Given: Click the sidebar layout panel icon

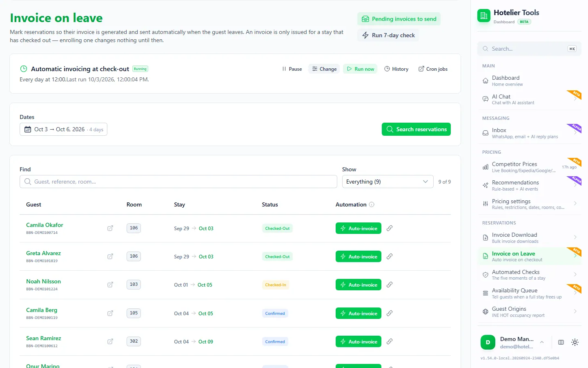Looking at the screenshot, I should coord(561,342).
